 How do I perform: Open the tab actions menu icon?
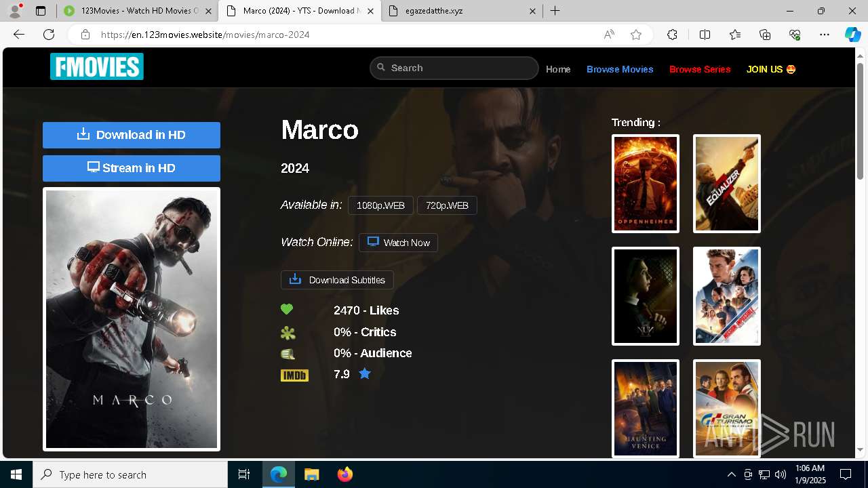coord(41,11)
